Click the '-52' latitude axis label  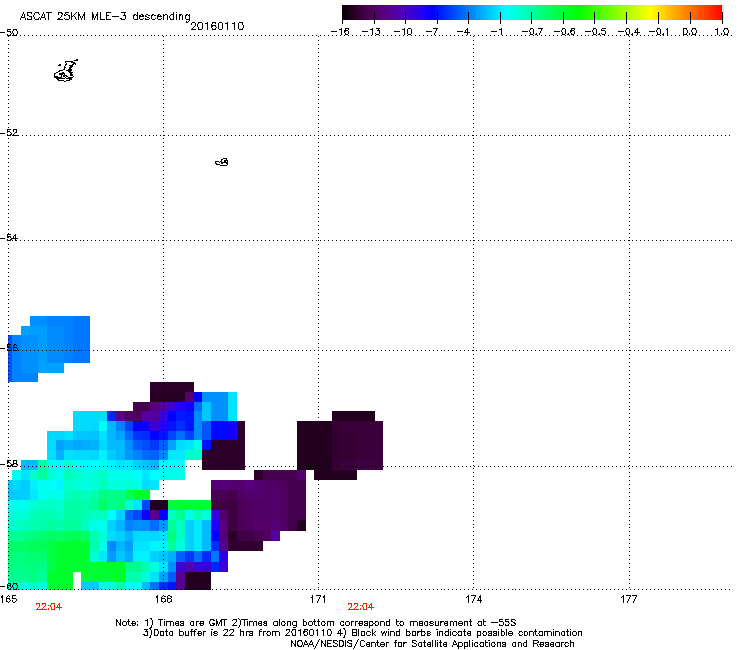(9, 133)
